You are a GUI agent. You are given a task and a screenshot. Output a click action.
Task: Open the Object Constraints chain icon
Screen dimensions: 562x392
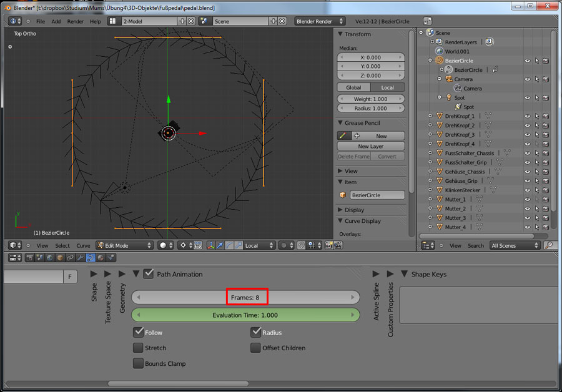(71, 258)
